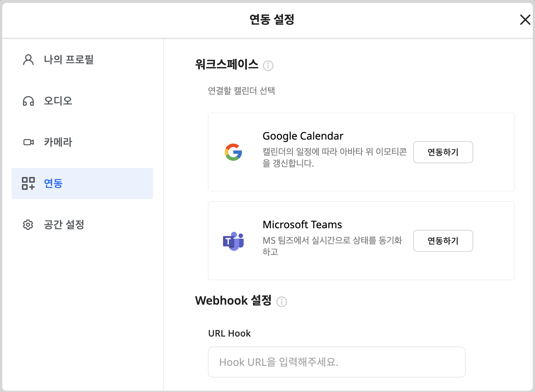535x392 pixels.
Task: Connect Google Calendar with its 연동하기 button
Action: click(x=443, y=152)
